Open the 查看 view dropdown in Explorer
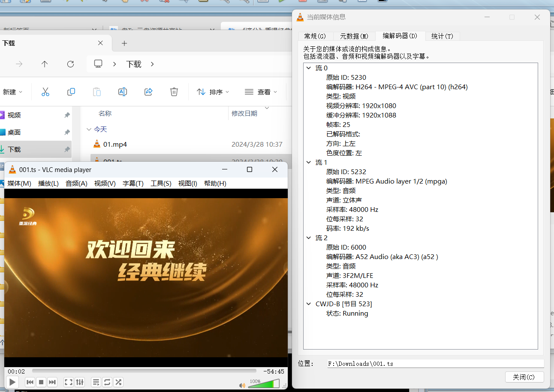This screenshot has height=392, width=554. click(261, 92)
